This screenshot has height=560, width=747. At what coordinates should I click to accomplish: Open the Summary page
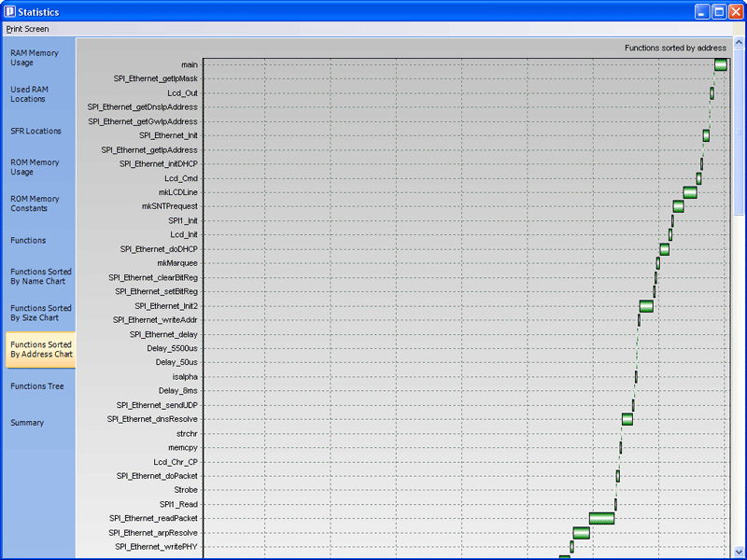tap(27, 423)
